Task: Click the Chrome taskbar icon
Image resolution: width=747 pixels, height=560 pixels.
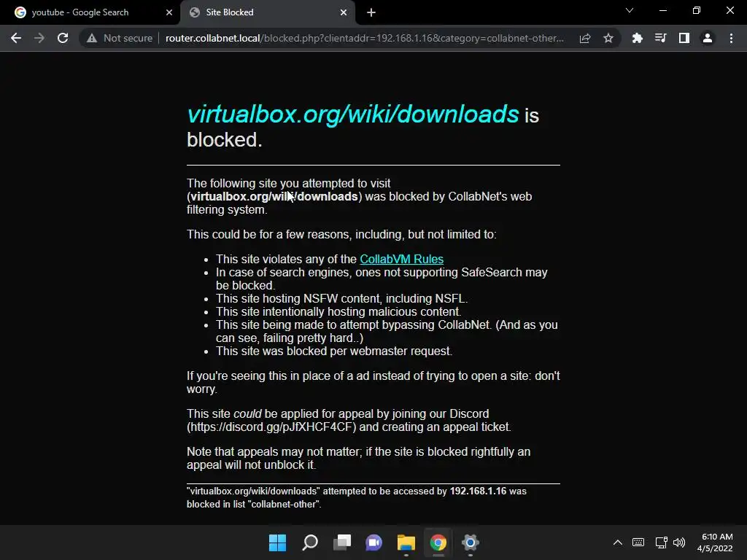Action: click(x=438, y=542)
